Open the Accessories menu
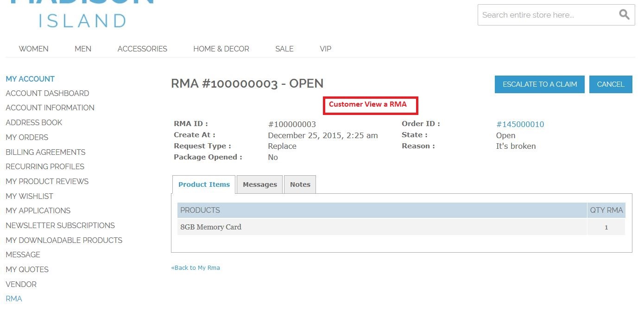Image resolution: width=644 pixels, height=312 pixels. pyautogui.click(x=142, y=49)
